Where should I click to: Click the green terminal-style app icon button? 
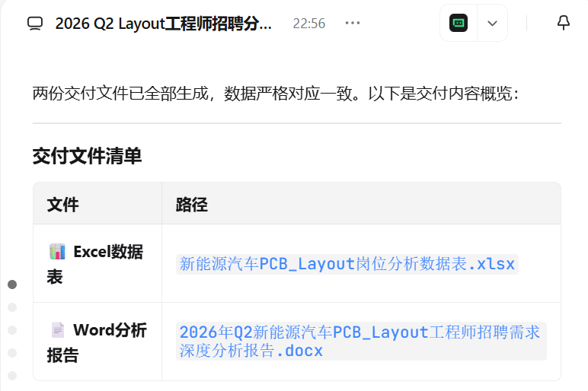coord(459,23)
